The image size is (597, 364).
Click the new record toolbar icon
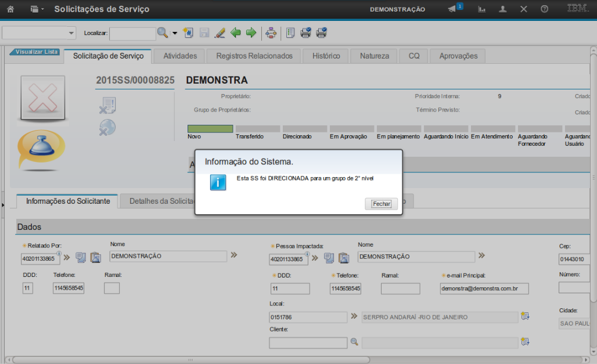coord(188,33)
